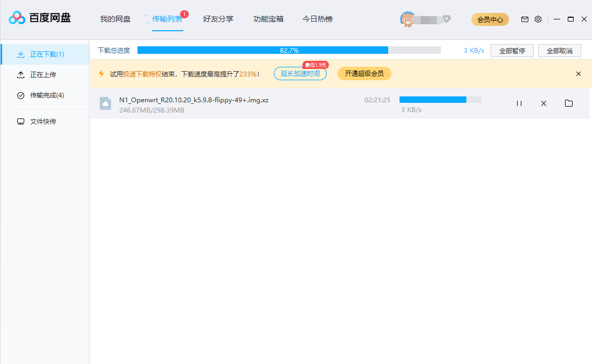This screenshot has width=592, height=364.
Task: Click the N1_Openwrt file progress bar
Action: point(440,100)
